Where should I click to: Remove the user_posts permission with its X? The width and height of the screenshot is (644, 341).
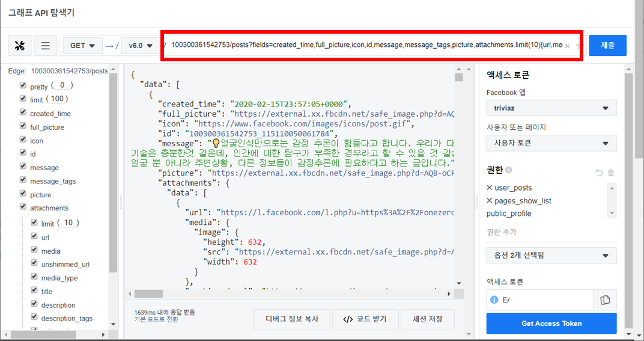tap(489, 188)
